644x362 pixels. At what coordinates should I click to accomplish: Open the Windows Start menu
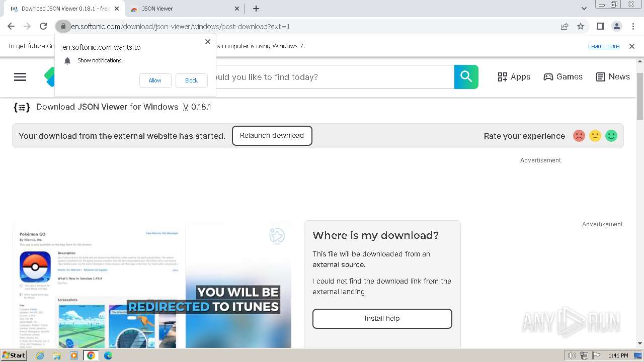click(14, 355)
